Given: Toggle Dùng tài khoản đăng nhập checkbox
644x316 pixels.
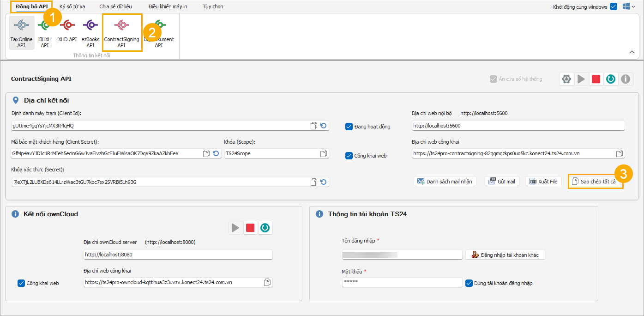Looking at the screenshot, I should coord(469,283).
